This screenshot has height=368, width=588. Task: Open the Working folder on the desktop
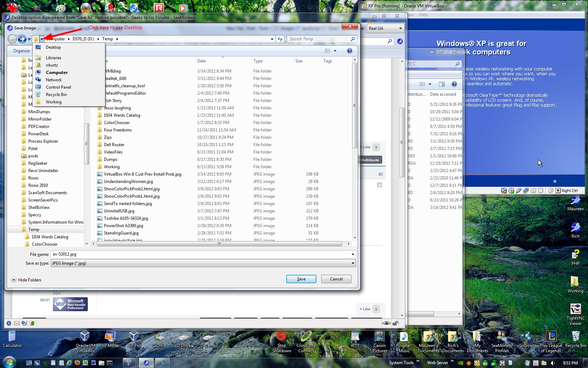point(575,284)
